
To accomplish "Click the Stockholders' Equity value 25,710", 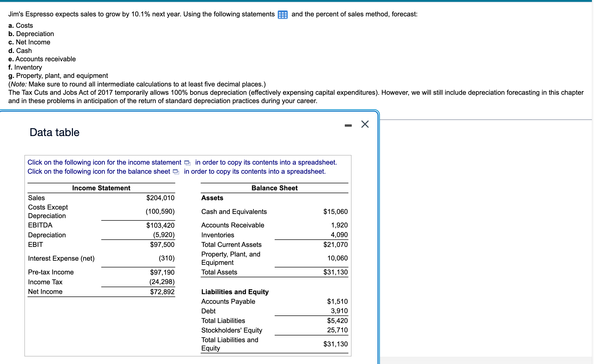I will pyautogui.click(x=337, y=330).
